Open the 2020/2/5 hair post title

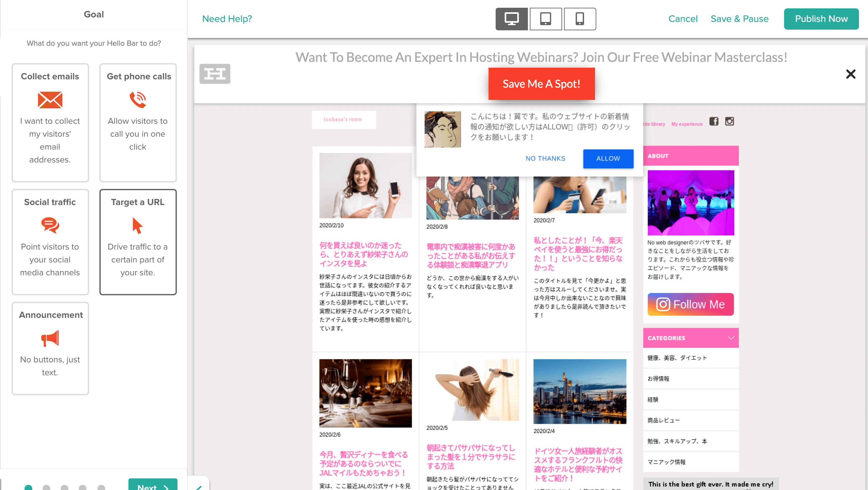click(471, 457)
